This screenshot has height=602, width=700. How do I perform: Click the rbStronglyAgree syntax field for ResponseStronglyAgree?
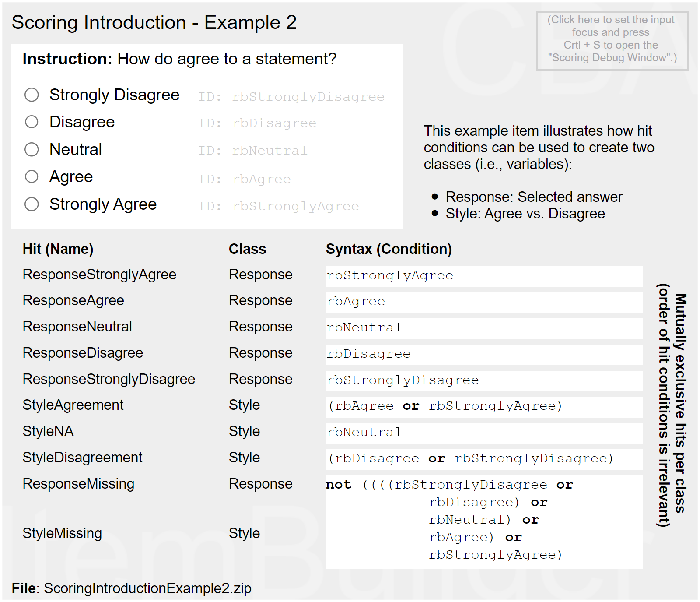point(483,276)
